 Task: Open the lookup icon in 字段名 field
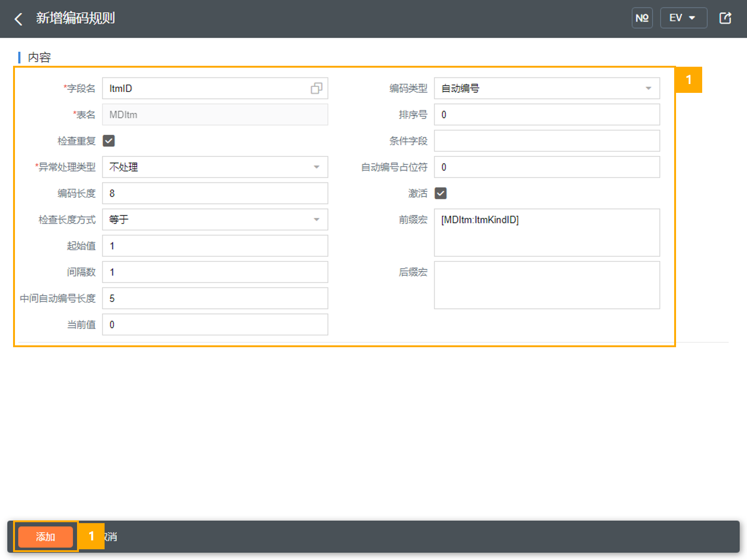317,88
